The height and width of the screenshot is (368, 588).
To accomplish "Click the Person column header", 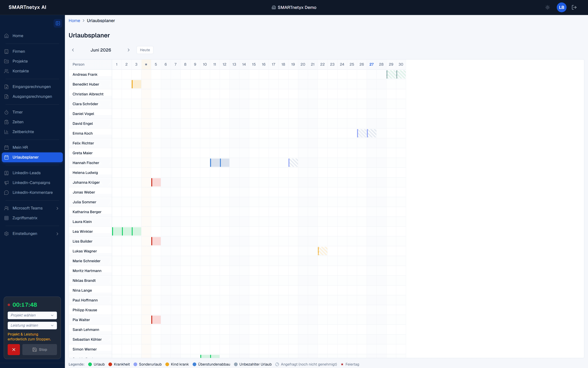I will click(90, 65).
